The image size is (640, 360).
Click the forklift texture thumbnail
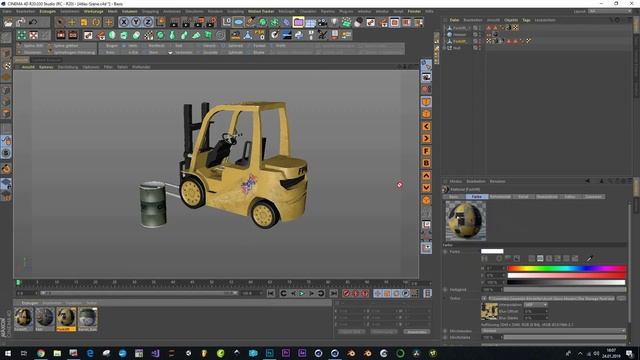[489, 311]
